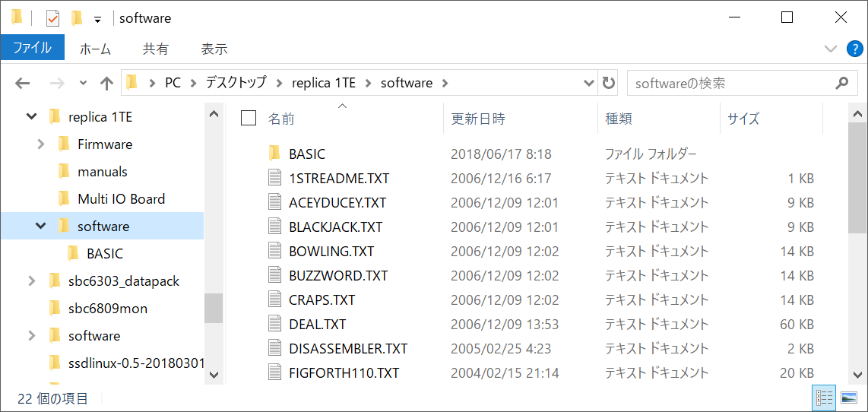This screenshot has height=412, width=868.
Task: Open the ファイル menu tab
Action: (32, 48)
